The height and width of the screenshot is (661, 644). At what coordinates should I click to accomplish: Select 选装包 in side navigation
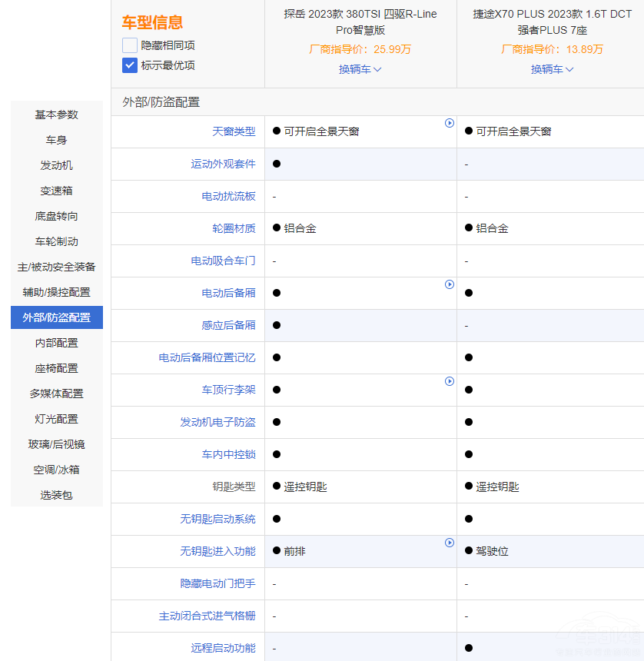point(57,495)
